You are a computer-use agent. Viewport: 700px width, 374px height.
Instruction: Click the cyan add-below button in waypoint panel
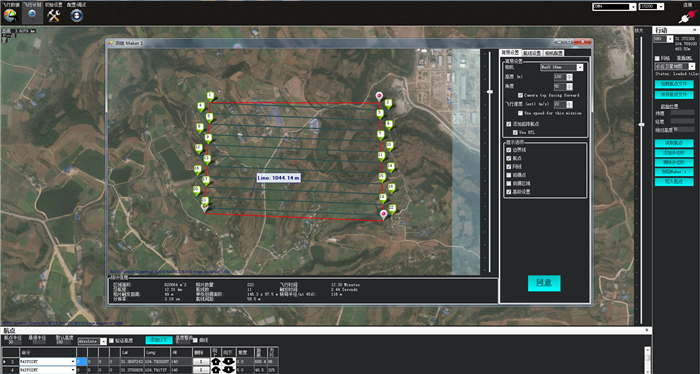(159, 340)
